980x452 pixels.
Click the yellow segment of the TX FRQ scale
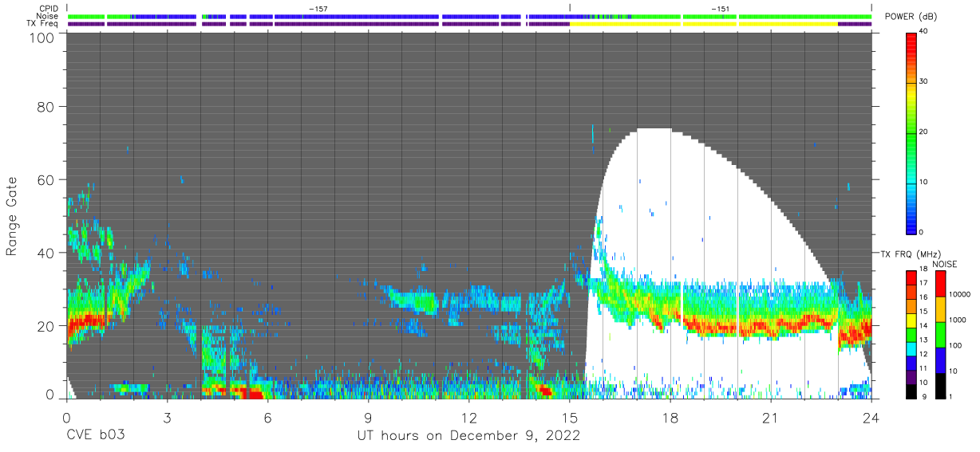(x=911, y=322)
